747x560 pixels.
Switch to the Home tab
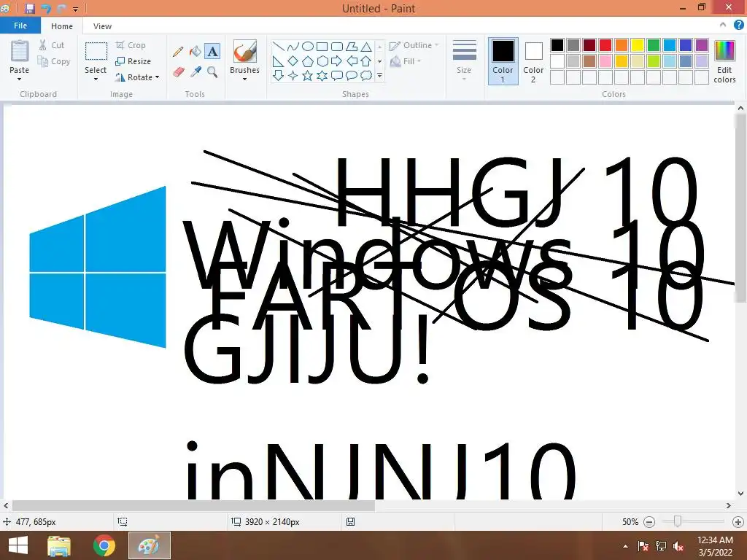pyautogui.click(x=62, y=26)
